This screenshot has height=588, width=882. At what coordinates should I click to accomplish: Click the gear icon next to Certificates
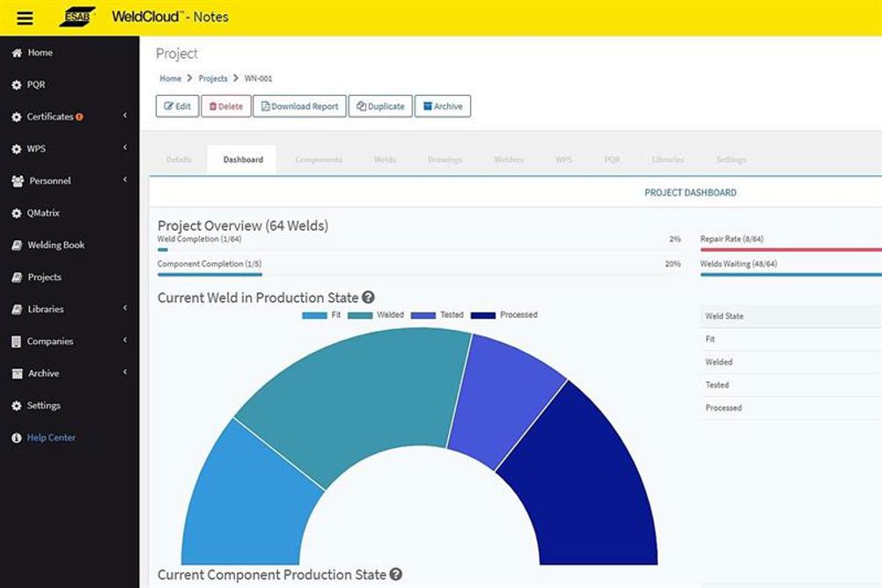coord(17,117)
